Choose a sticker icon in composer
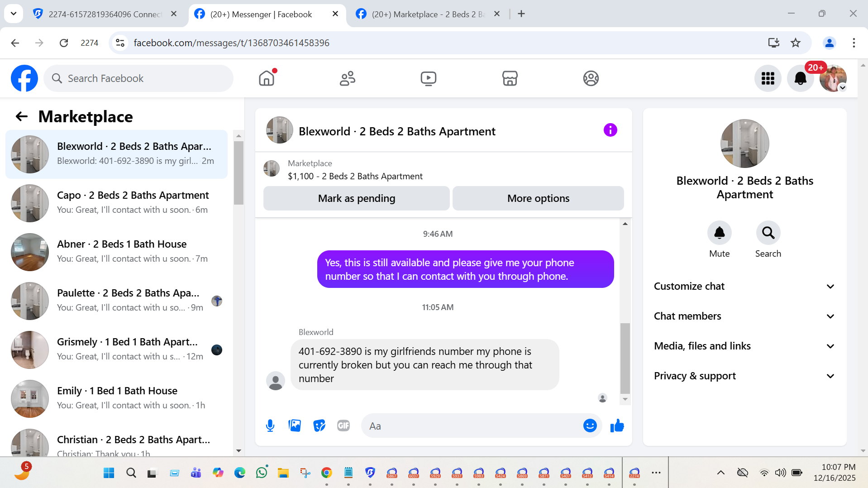This screenshot has width=868, height=488. 319,426
